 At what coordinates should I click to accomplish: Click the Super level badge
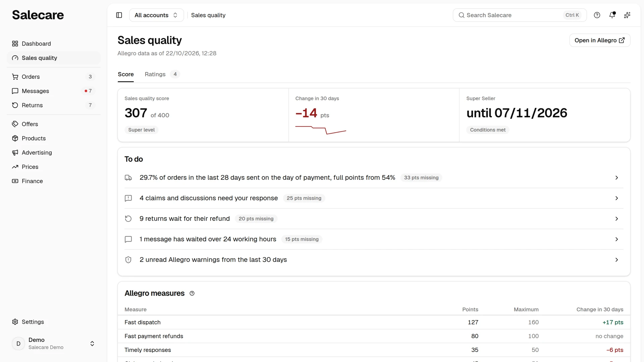click(142, 130)
